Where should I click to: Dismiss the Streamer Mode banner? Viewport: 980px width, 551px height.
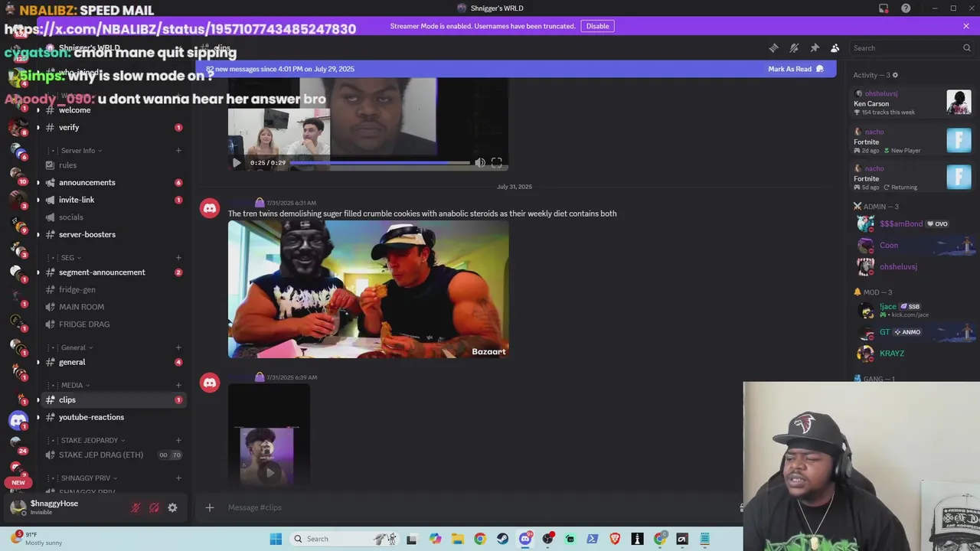tap(966, 26)
